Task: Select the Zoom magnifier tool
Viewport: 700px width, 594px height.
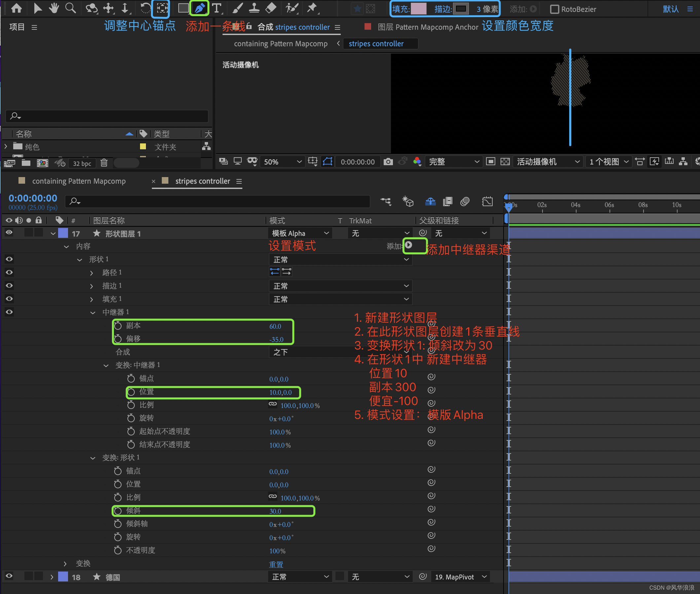Action: tap(70, 8)
